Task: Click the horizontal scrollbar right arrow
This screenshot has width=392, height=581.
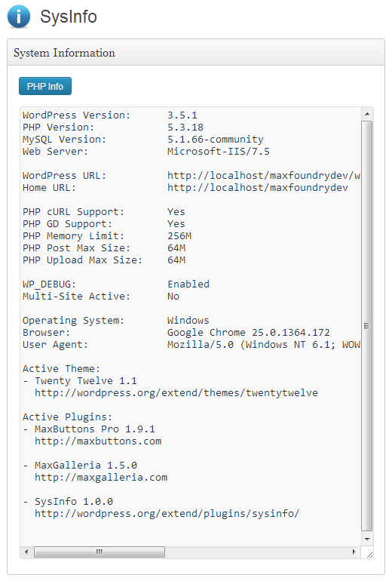Action: tap(354, 552)
